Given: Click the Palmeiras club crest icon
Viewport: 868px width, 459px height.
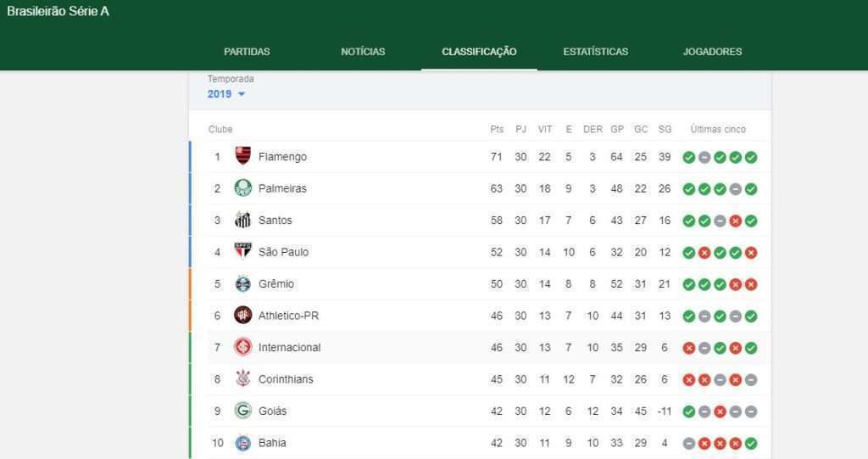Looking at the screenshot, I should point(243,188).
